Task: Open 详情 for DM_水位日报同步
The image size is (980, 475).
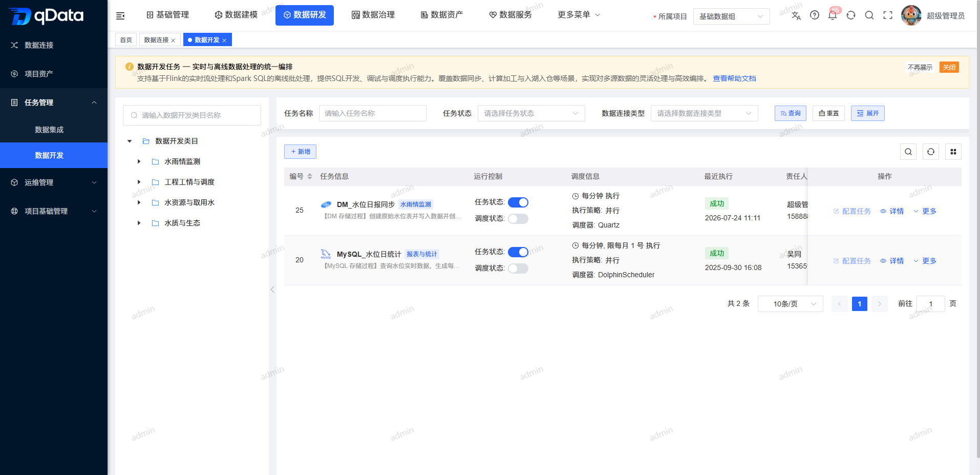Action: coord(892,211)
